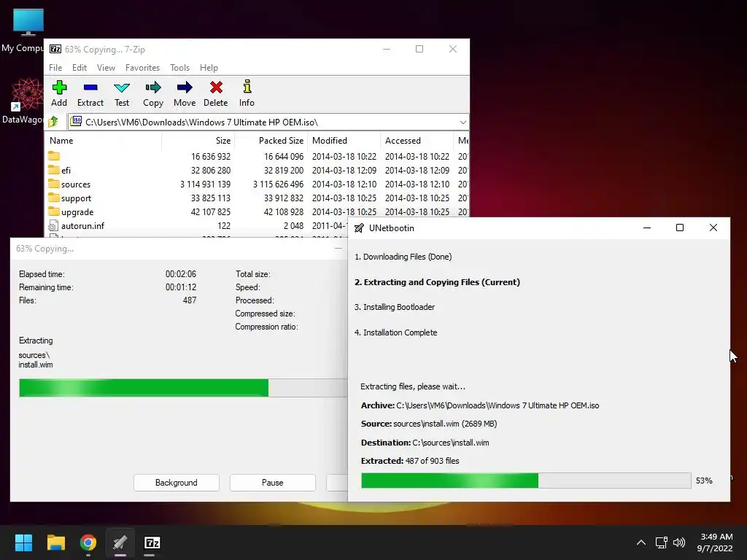Select the autorun.inf file icon

pyautogui.click(x=53, y=226)
